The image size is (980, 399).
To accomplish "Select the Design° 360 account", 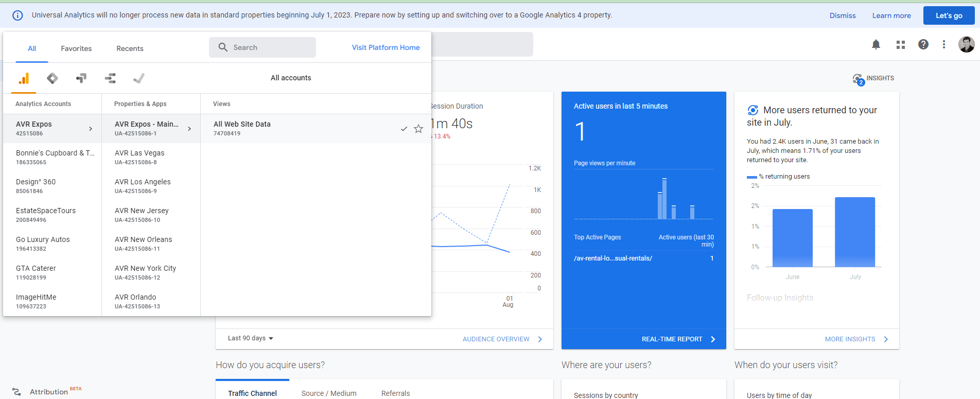I will coord(52,186).
